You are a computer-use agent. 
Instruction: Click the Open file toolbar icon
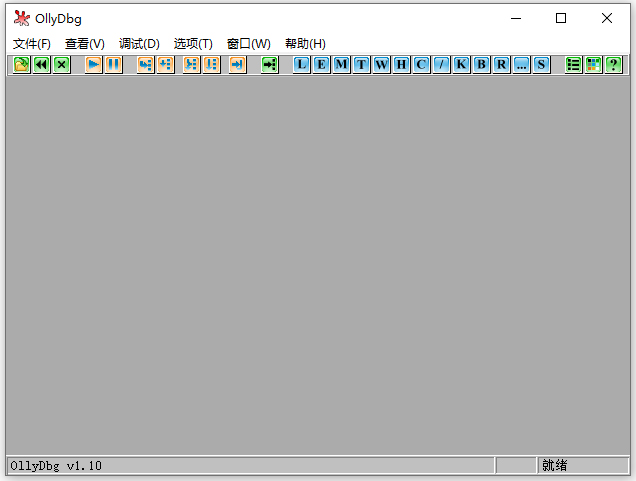(21, 65)
